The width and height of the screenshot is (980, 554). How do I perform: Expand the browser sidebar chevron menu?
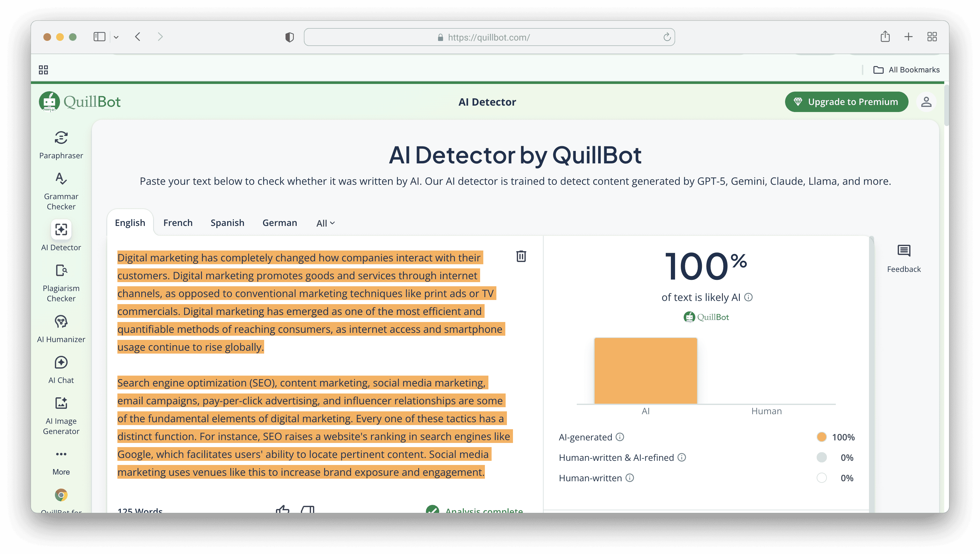(x=116, y=37)
